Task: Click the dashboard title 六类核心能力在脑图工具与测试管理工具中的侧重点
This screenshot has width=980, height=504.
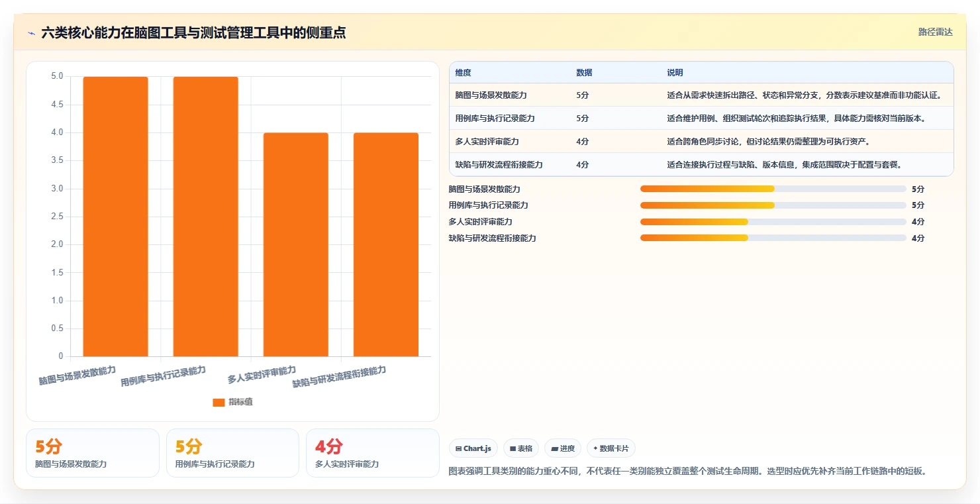Action: click(193, 32)
